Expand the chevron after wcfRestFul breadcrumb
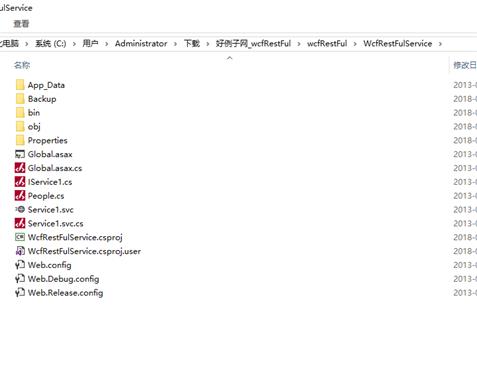 pyautogui.click(x=355, y=44)
